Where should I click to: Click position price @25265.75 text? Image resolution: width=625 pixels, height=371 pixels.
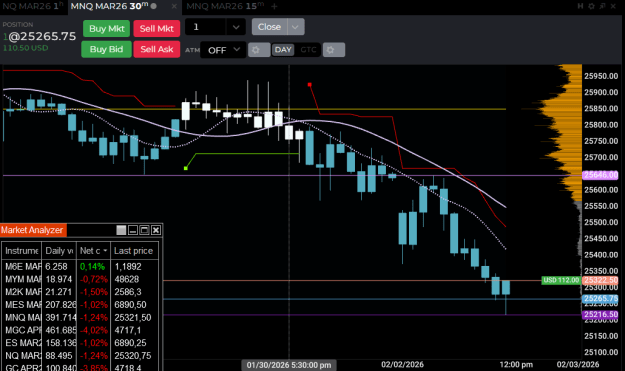click(42, 36)
